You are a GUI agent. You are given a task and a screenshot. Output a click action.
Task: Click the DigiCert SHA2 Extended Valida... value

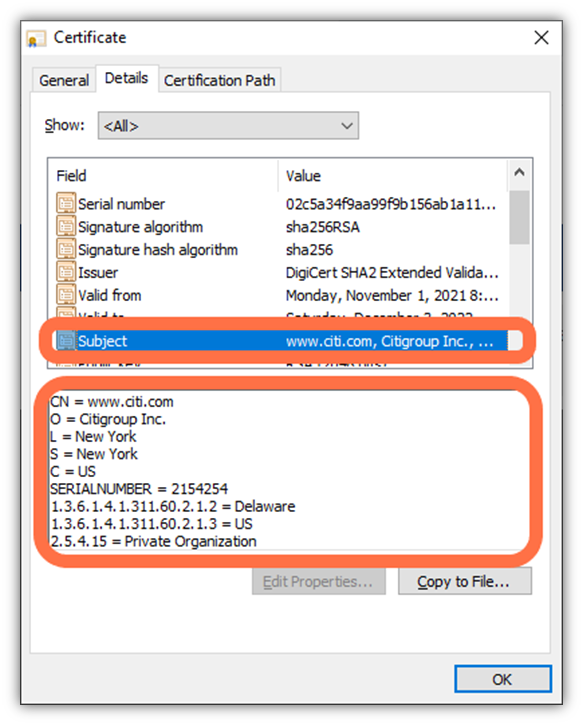coord(392,272)
